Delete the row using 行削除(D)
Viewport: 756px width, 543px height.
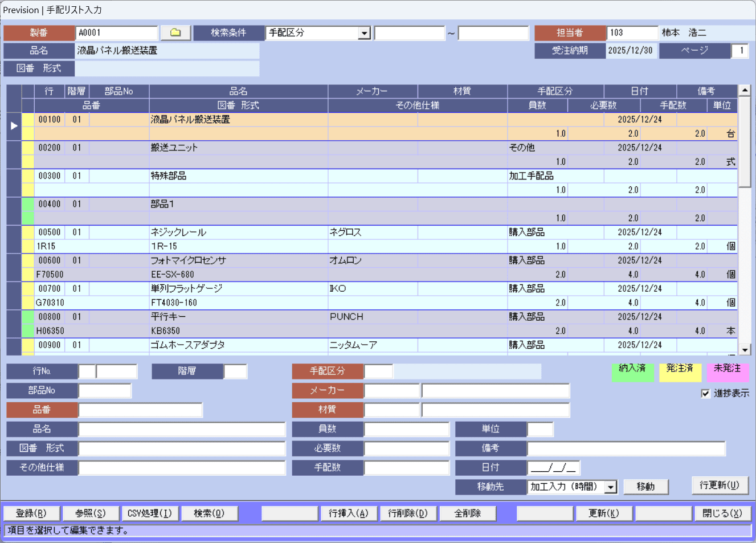pos(408,513)
